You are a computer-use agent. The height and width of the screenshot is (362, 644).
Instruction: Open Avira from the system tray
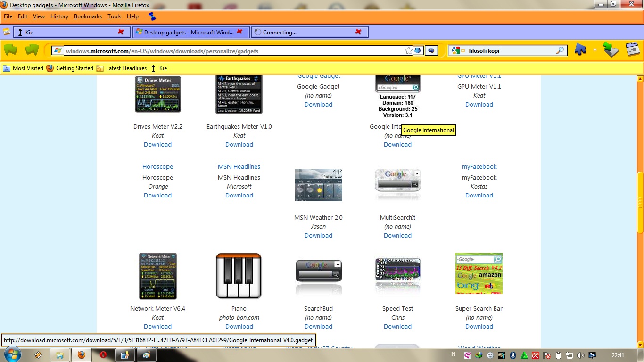(535, 355)
